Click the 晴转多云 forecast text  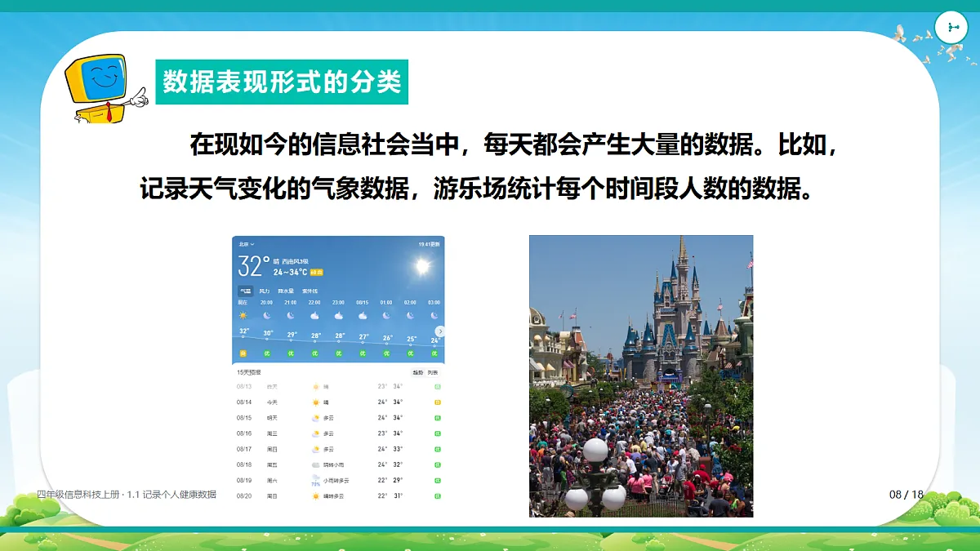[334, 496]
